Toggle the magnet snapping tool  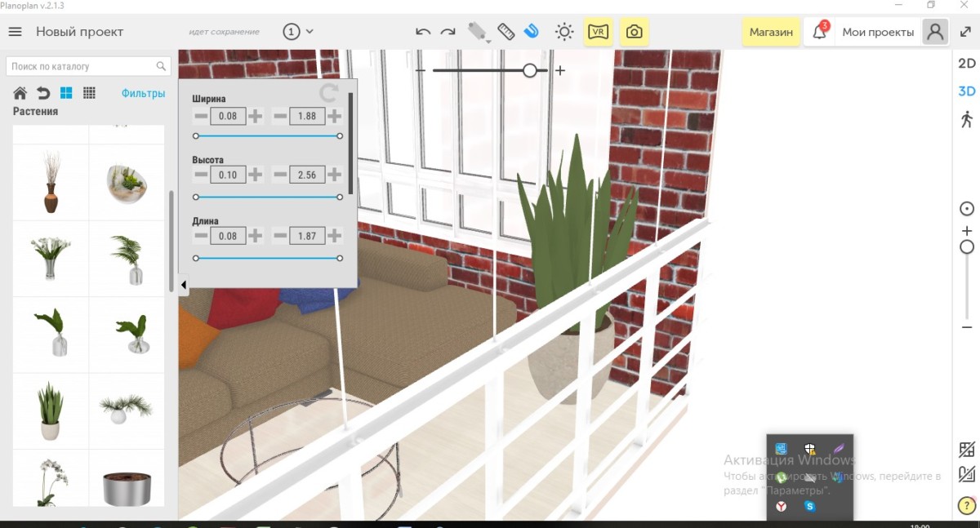(532, 32)
